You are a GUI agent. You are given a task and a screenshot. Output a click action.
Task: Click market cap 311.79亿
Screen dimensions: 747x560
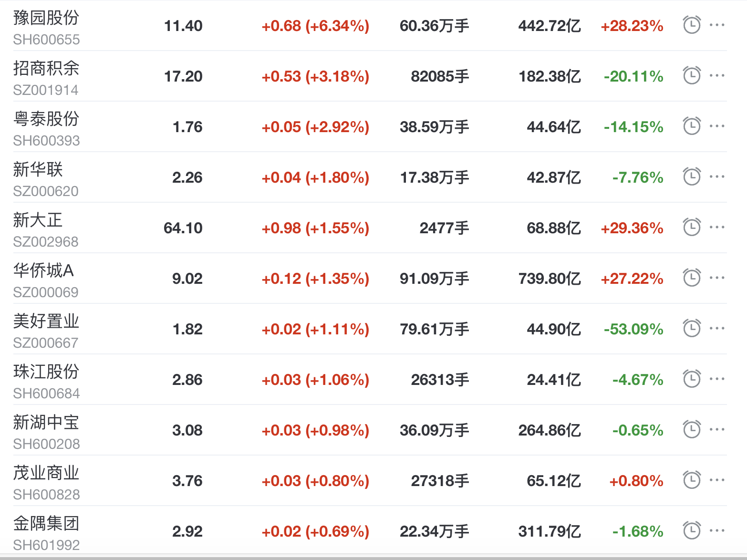point(550,531)
